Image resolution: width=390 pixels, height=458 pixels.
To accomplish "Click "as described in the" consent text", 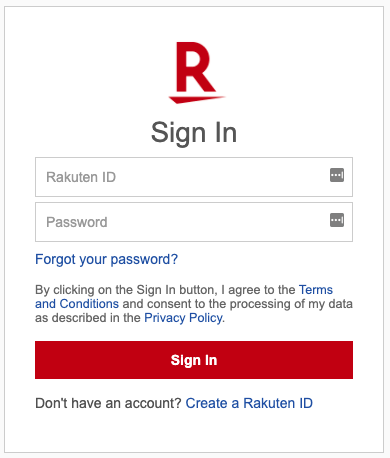I will coord(88,318).
